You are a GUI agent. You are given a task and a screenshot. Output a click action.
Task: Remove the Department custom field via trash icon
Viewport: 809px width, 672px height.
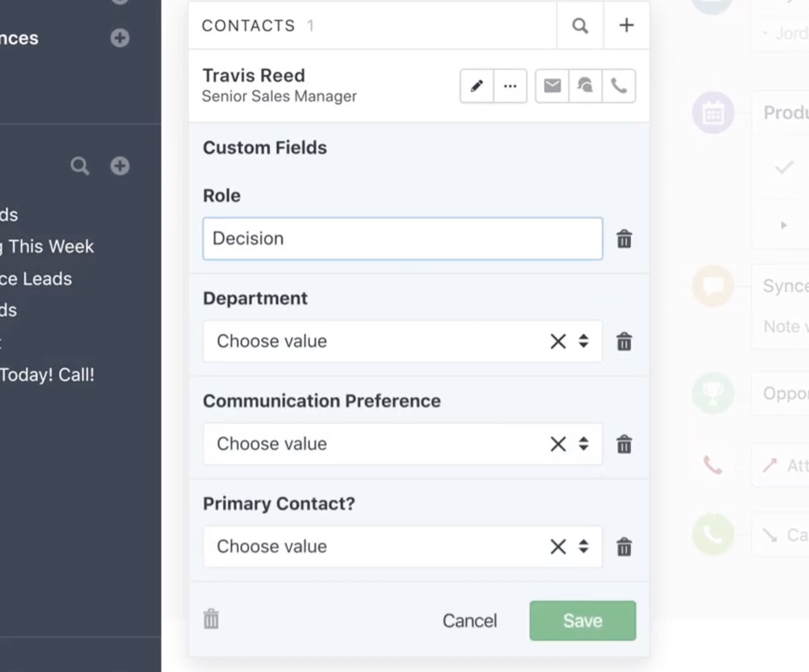pyautogui.click(x=624, y=342)
